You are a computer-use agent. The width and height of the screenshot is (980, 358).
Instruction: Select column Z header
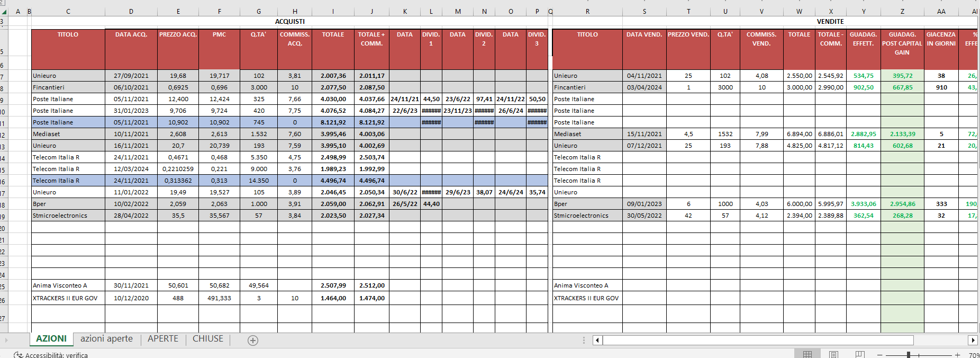(x=902, y=11)
